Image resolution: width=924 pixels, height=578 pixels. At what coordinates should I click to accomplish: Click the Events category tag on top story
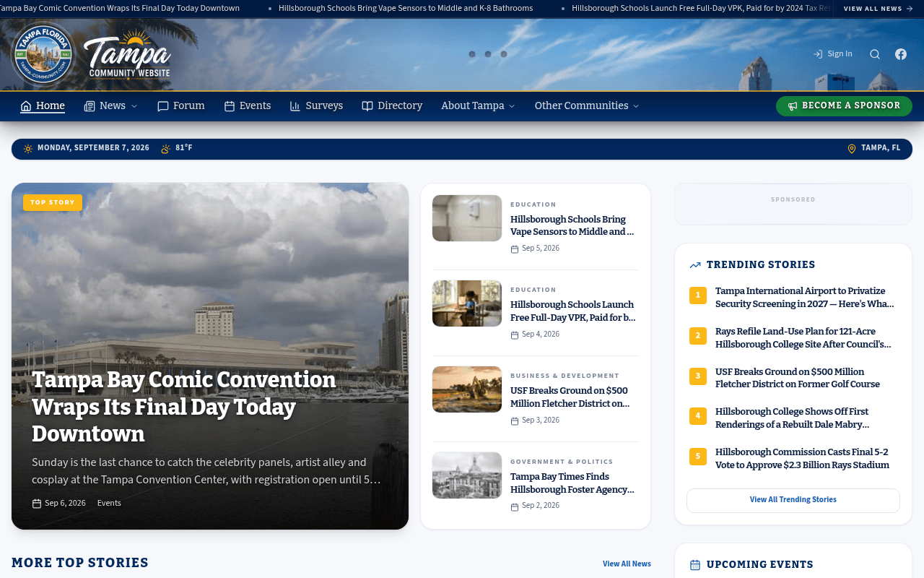(109, 504)
